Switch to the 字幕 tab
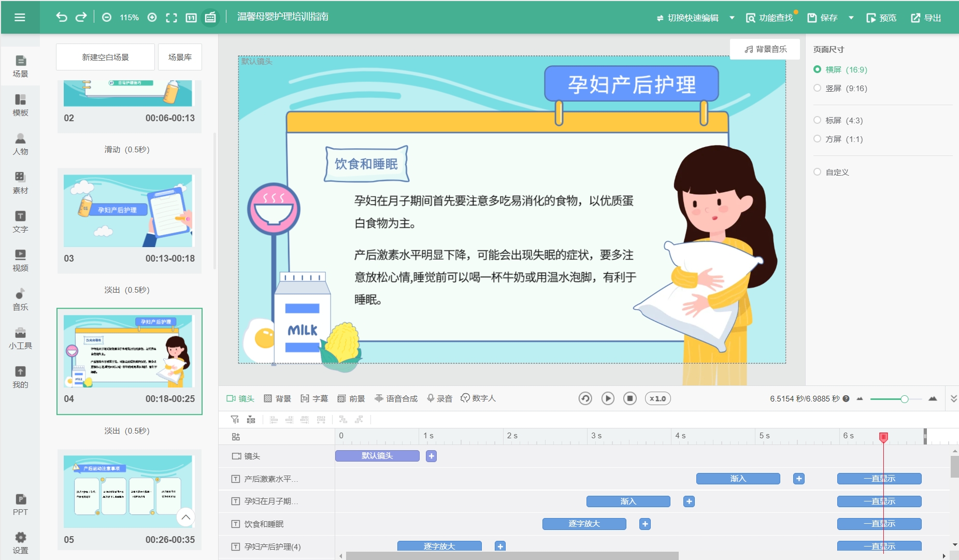This screenshot has height=560, width=959. point(314,398)
